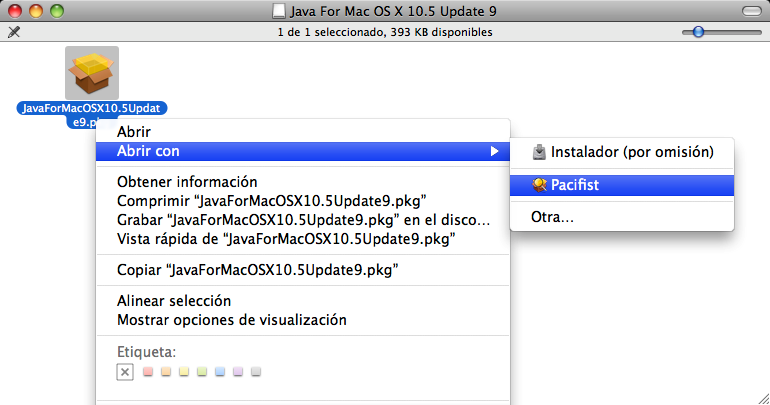Viewport: 770px width, 405px height.
Task: Open the package with Pacifist
Action: [622, 185]
